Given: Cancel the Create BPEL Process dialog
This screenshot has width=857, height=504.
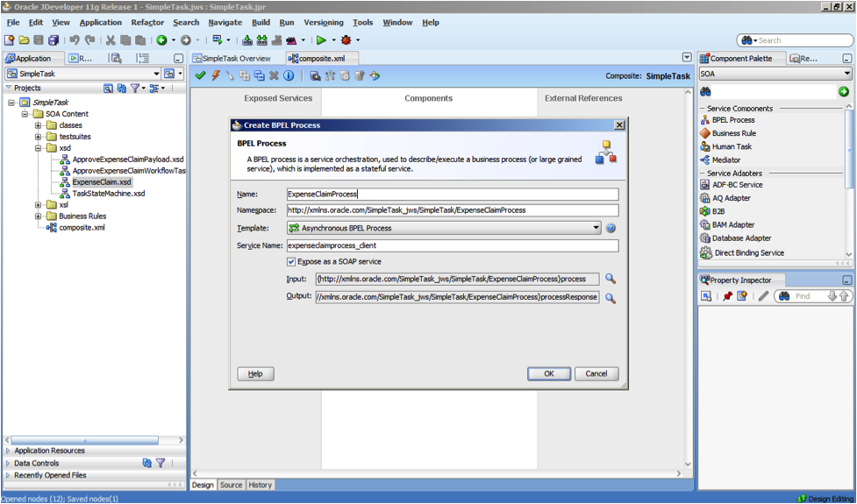Looking at the screenshot, I should pos(596,373).
